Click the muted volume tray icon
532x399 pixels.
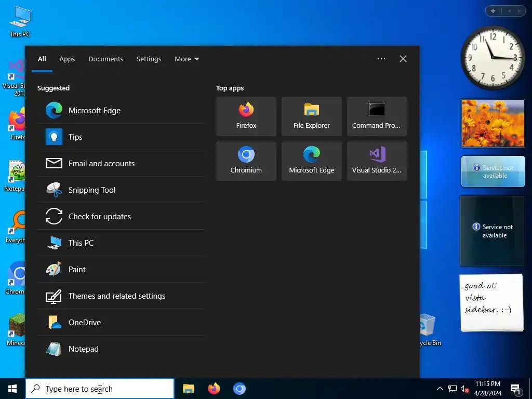pyautogui.click(x=464, y=389)
